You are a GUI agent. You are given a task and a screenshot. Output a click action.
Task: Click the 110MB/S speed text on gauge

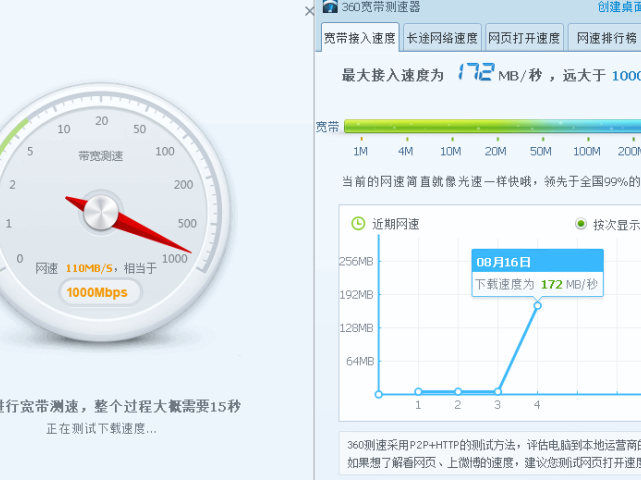88,269
